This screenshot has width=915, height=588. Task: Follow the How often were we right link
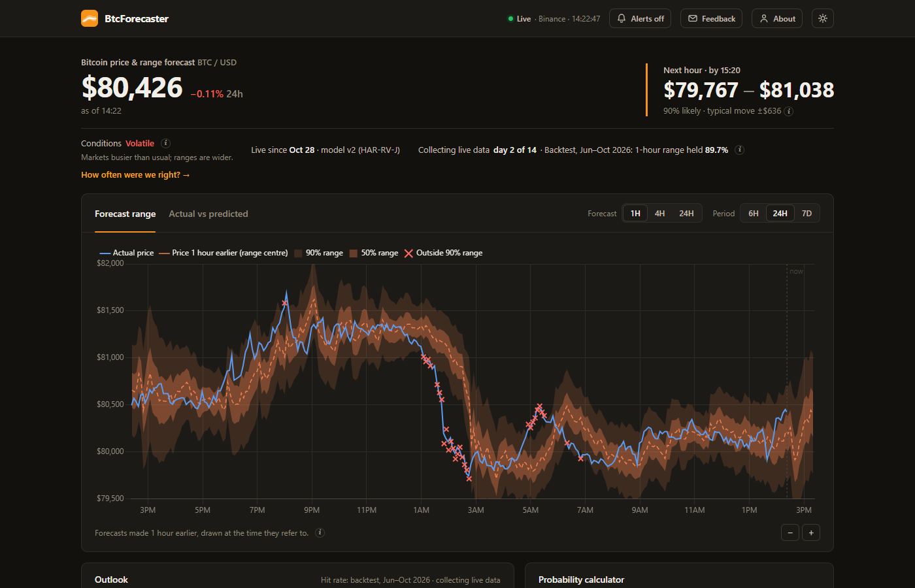click(x=135, y=175)
